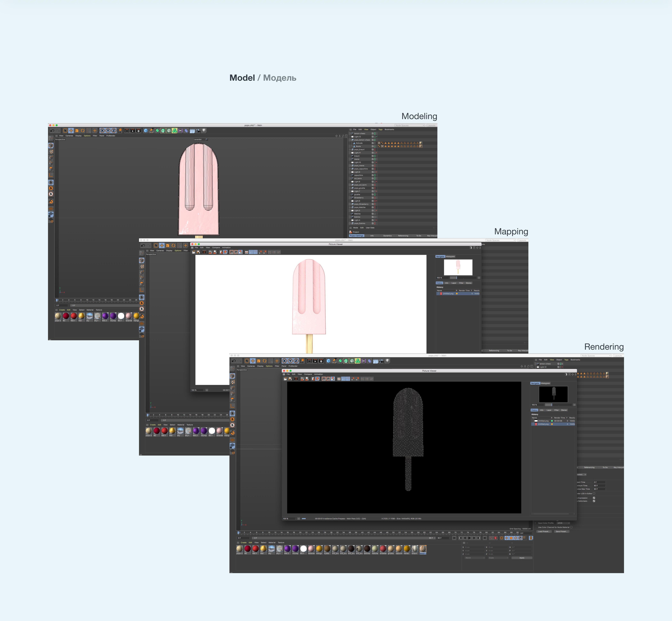Click the Camera object icon in Modeling window toolbar

tap(198, 131)
